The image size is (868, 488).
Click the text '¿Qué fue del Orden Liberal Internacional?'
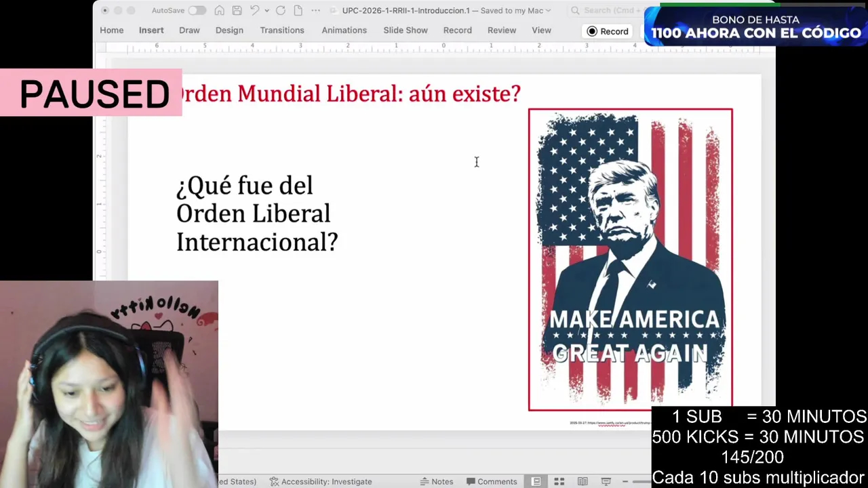257,213
